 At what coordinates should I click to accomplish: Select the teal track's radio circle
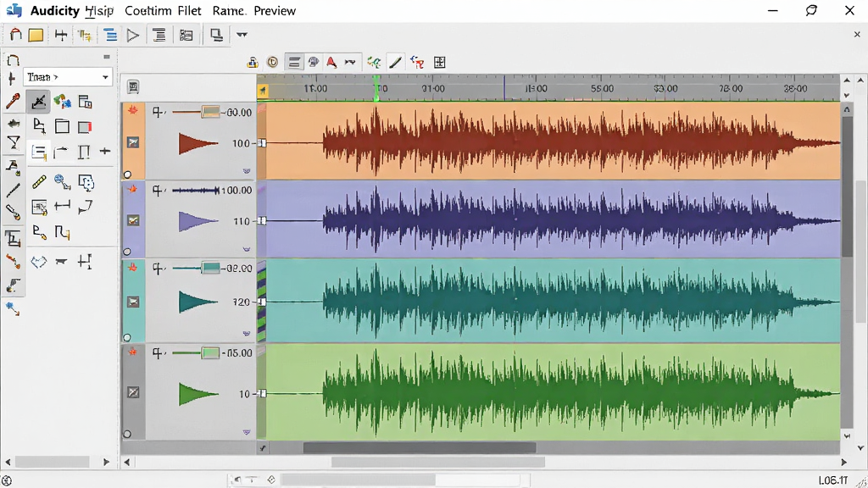tap(127, 337)
